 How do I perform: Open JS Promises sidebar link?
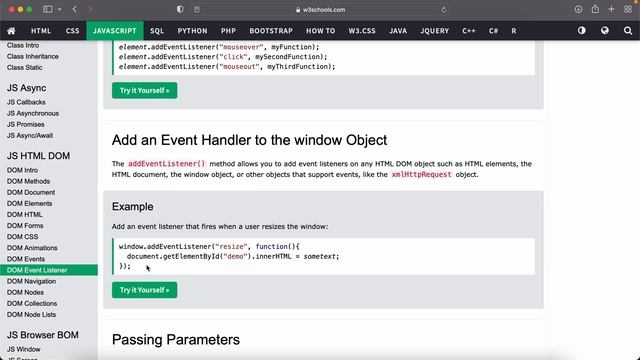point(25,124)
